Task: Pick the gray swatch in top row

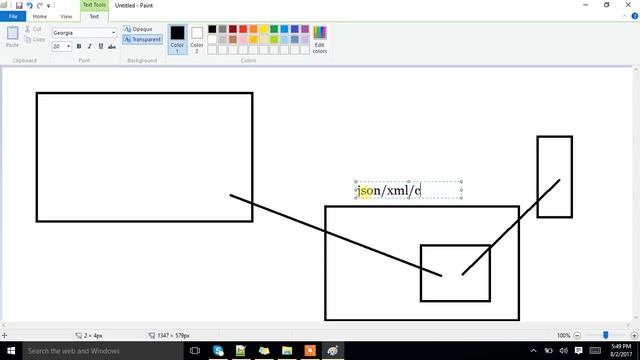Action: click(222, 29)
